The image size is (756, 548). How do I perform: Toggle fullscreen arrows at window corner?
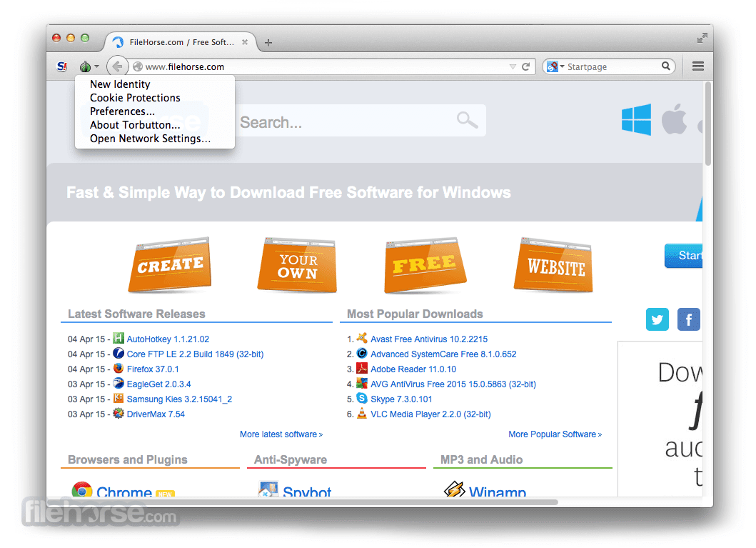click(x=702, y=38)
